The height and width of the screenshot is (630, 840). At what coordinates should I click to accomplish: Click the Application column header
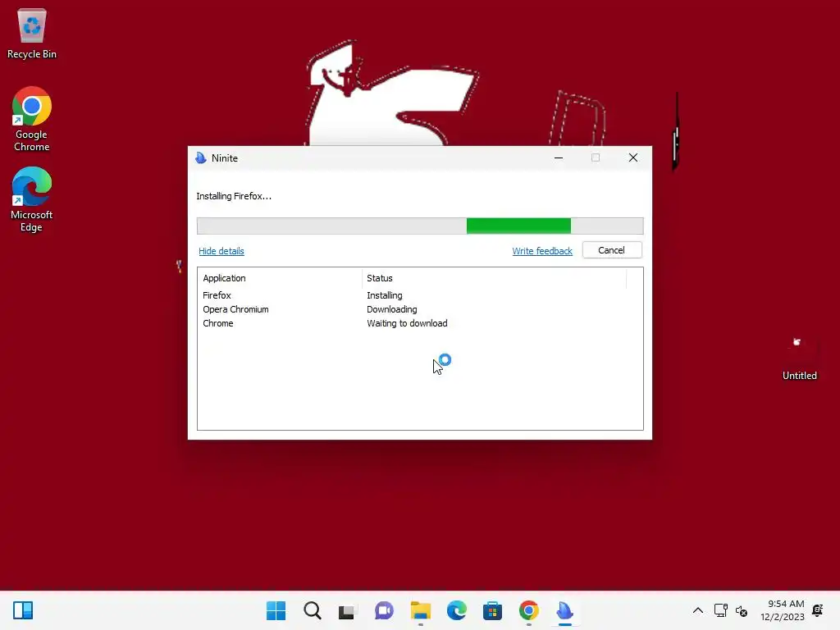coord(280,278)
